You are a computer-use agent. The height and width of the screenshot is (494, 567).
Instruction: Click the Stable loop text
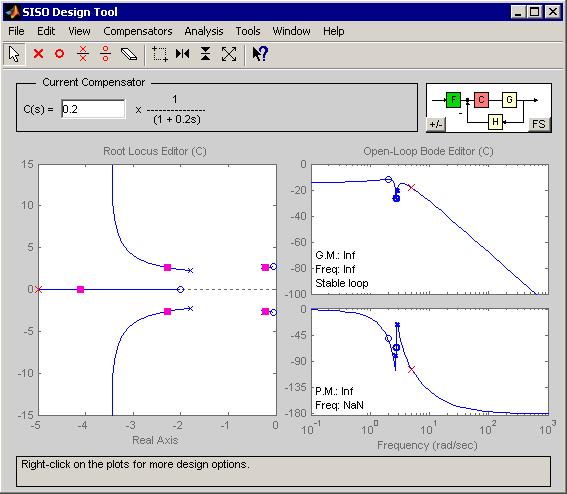[342, 283]
